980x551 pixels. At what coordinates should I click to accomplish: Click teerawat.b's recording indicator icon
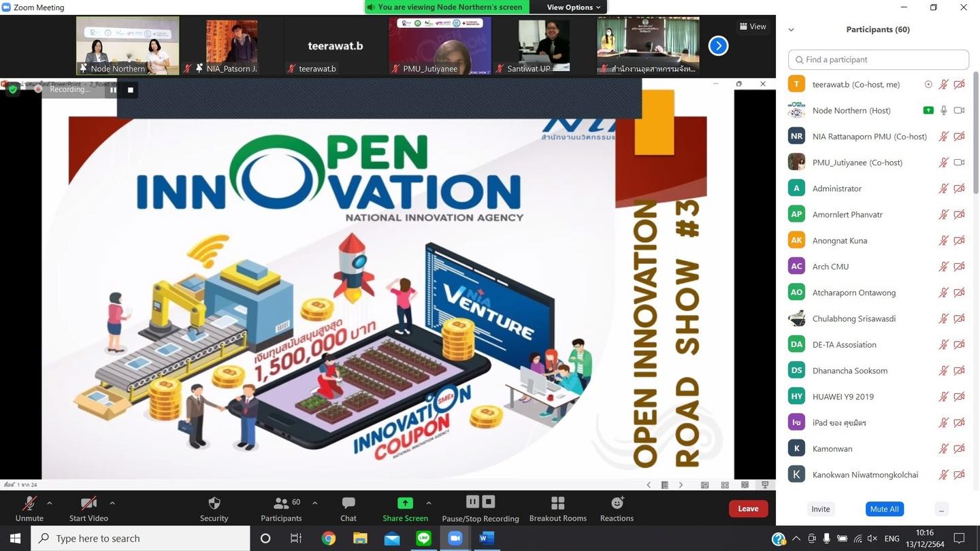[x=928, y=84]
